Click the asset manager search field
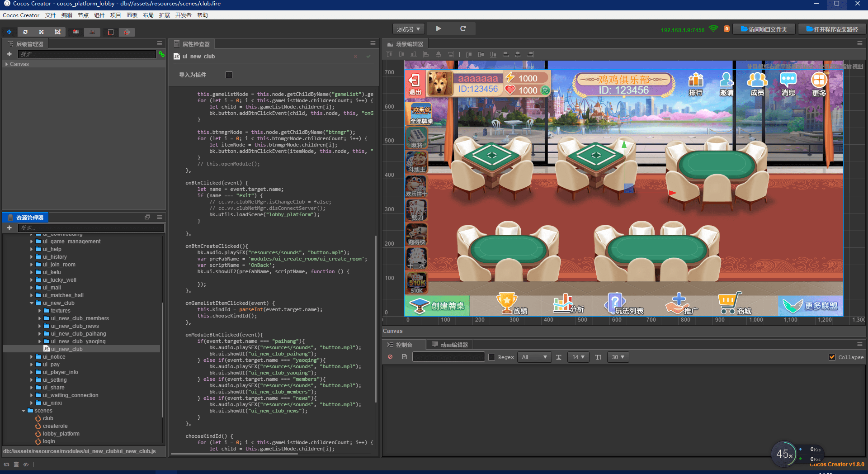This screenshot has height=474, width=868. (x=90, y=228)
